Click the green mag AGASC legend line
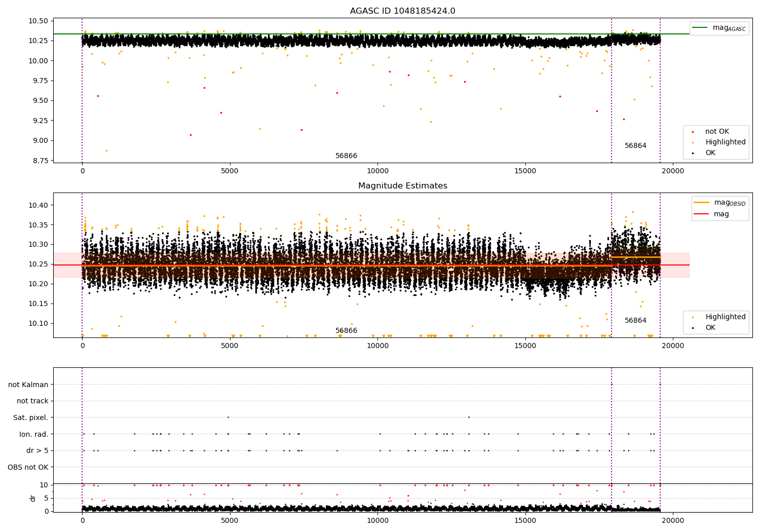 click(700, 28)
